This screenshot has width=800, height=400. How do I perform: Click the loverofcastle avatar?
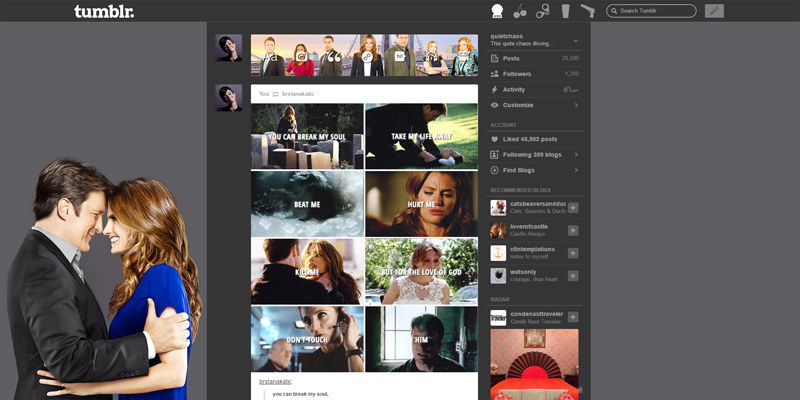(x=498, y=231)
